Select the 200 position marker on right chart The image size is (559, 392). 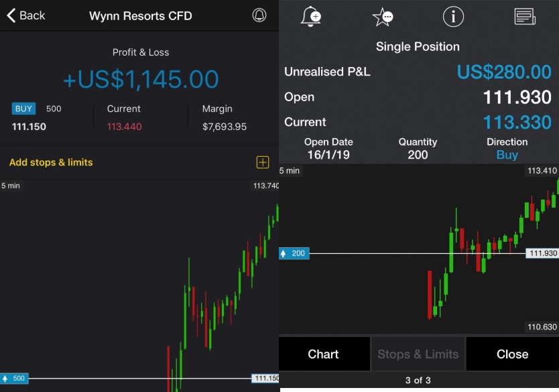pyautogui.click(x=294, y=253)
